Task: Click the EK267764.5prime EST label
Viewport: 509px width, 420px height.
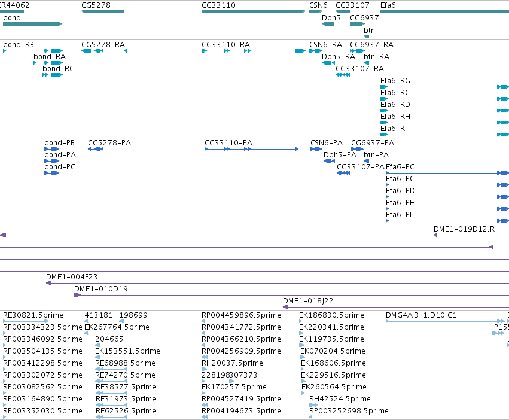Action: tap(117, 327)
